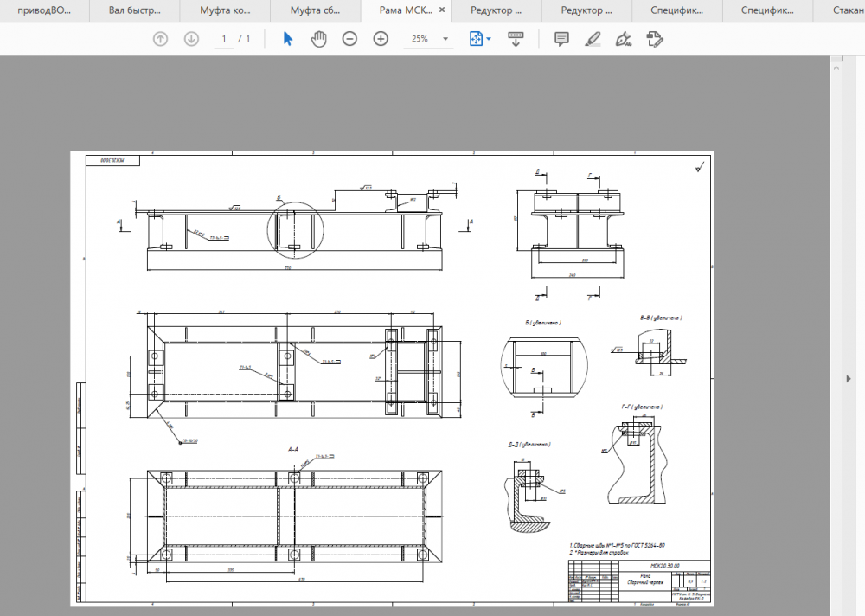Click the stamp tool icon

(654, 39)
